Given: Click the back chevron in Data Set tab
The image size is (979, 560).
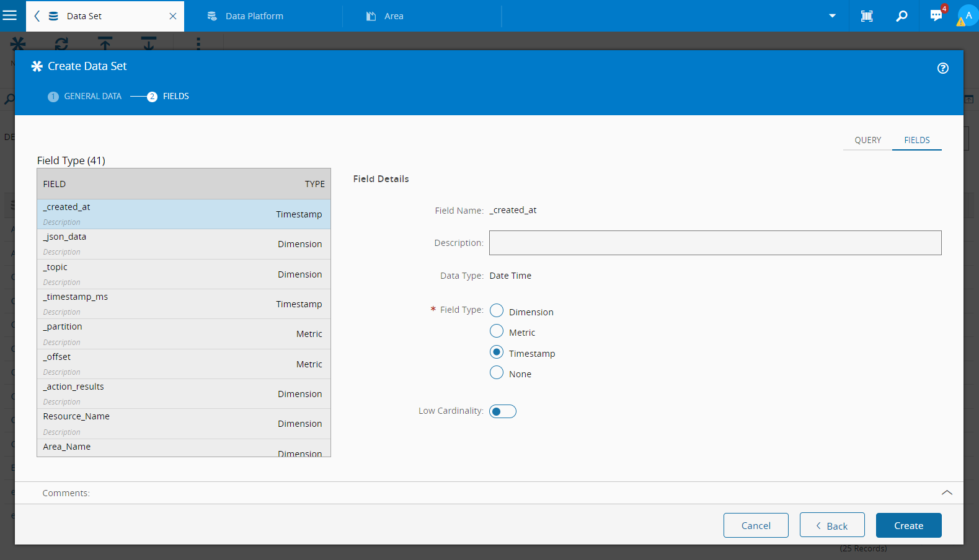Looking at the screenshot, I should pyautogui.click(x=37, y=16).
